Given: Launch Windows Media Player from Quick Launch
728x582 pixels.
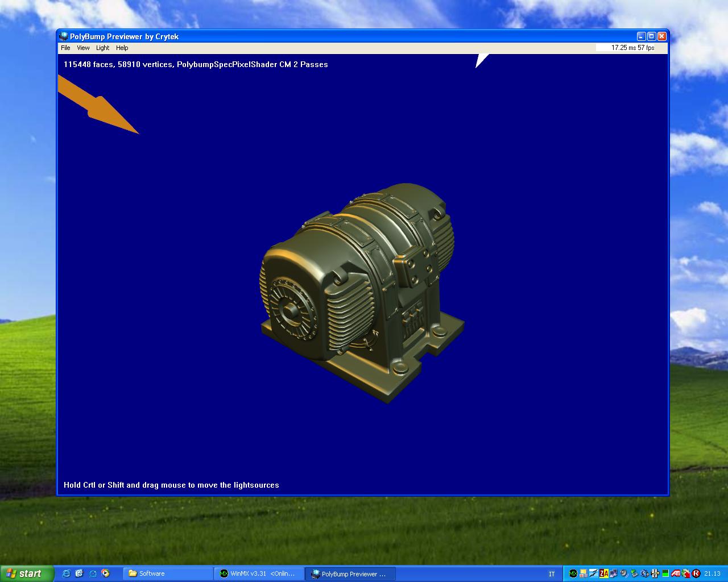Looking at the screenshot, I should point(105,573).
